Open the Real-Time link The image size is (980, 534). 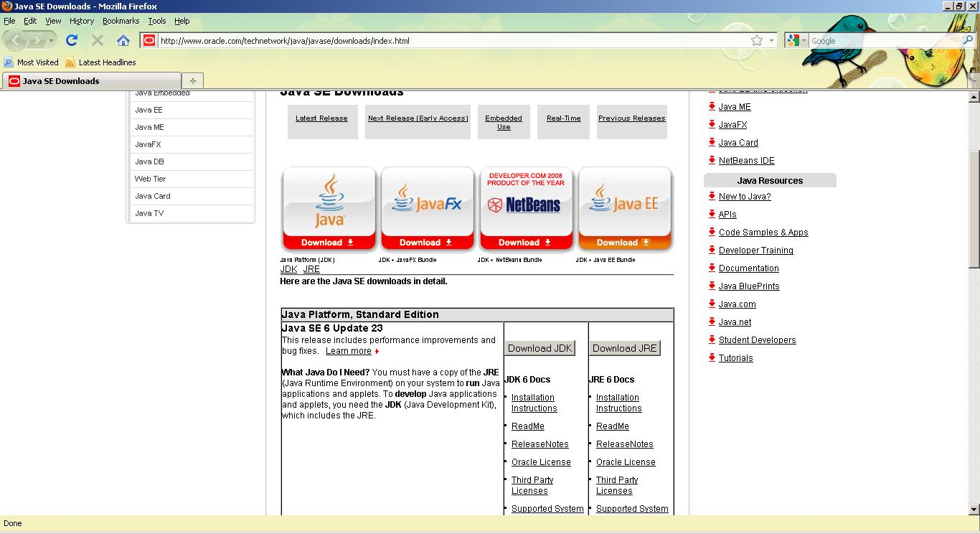click(x=564, y=118)
